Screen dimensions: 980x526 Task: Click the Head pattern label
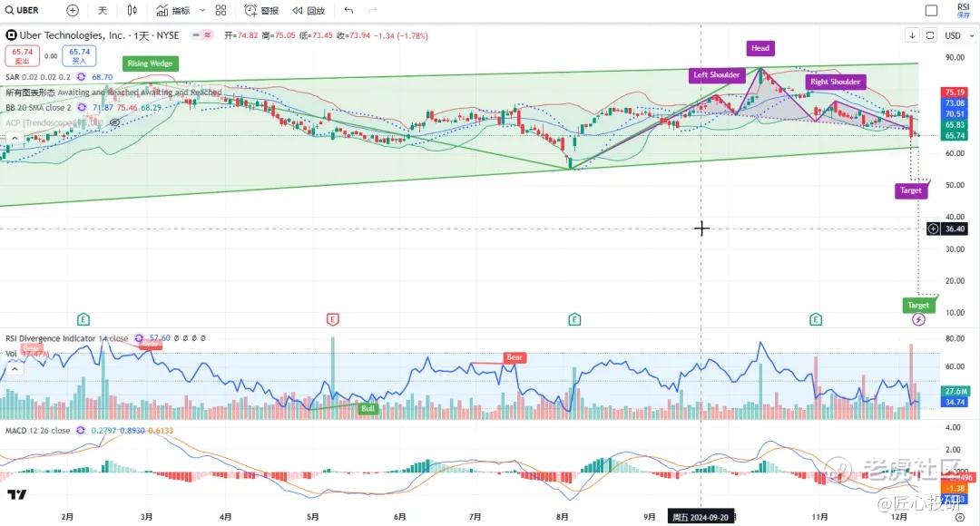tap(760, 48)
